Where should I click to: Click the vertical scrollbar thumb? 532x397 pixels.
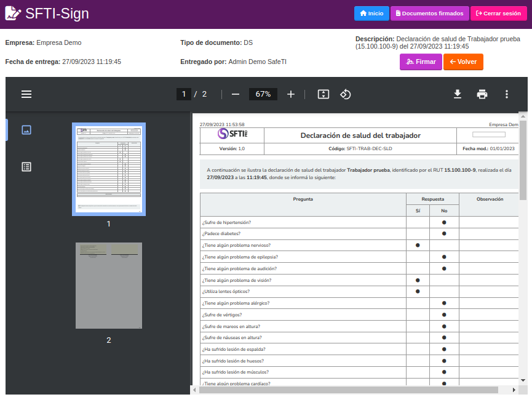(x=523, y=160)
